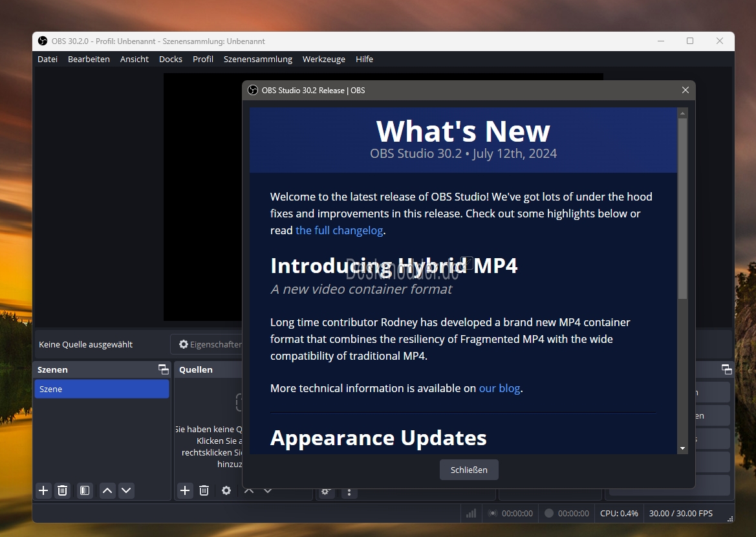Click the streaming timer next to the broadcast icon

click(517, 513)
